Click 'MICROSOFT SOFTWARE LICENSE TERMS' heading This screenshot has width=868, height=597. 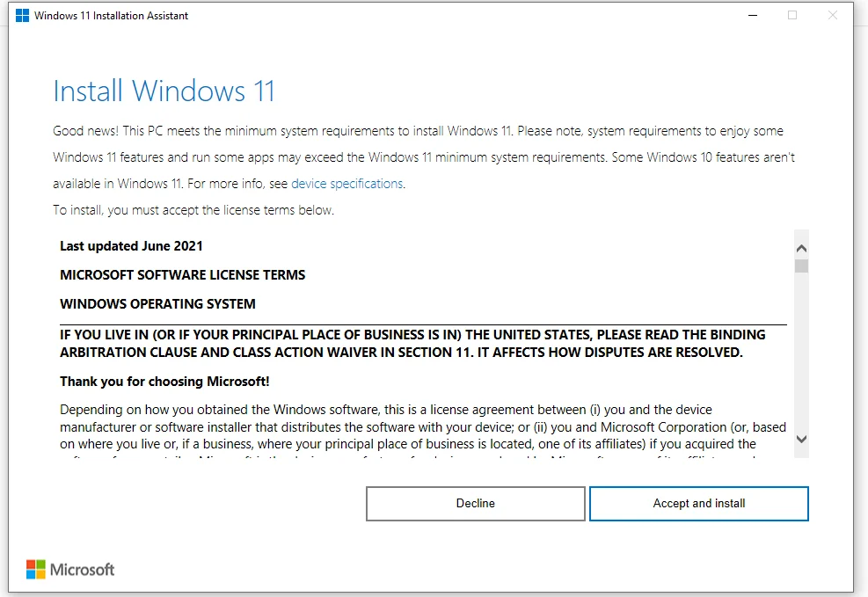pos(183,275)
